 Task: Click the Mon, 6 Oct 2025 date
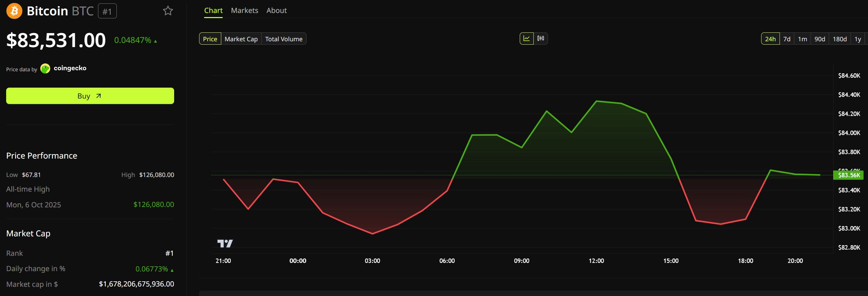point(33,205)
